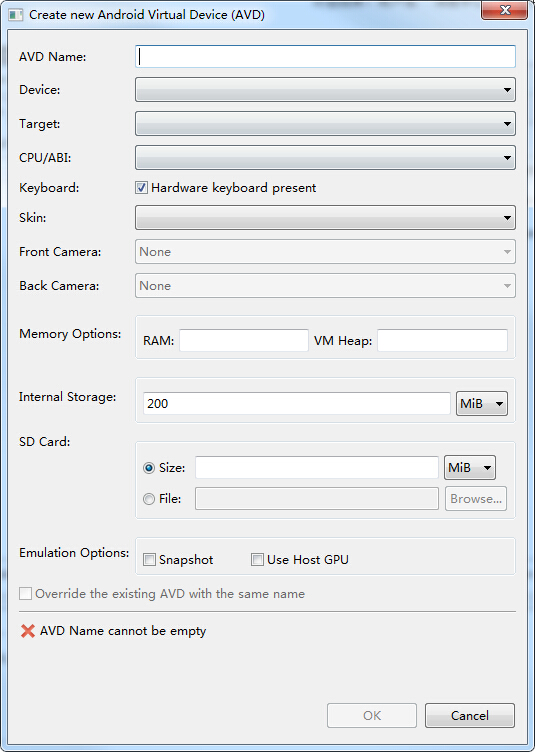Click the AVD dialog title bar icon

(x=15, y=15)
